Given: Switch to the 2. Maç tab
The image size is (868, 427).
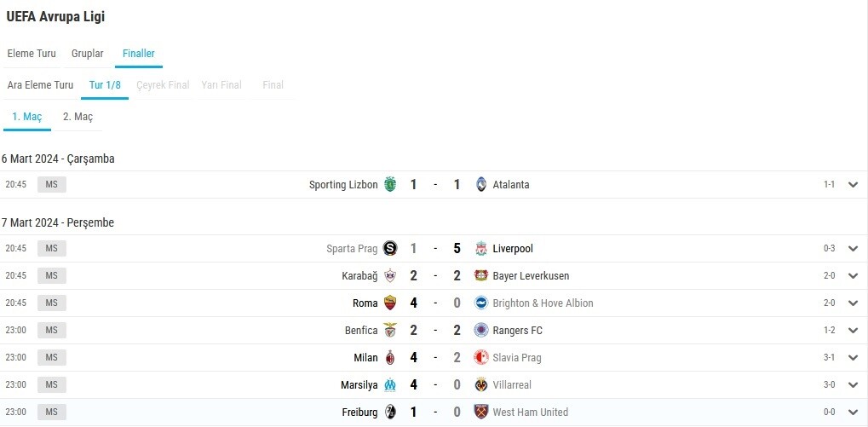Looking at the screenshot, I should (x=78, y=117).
